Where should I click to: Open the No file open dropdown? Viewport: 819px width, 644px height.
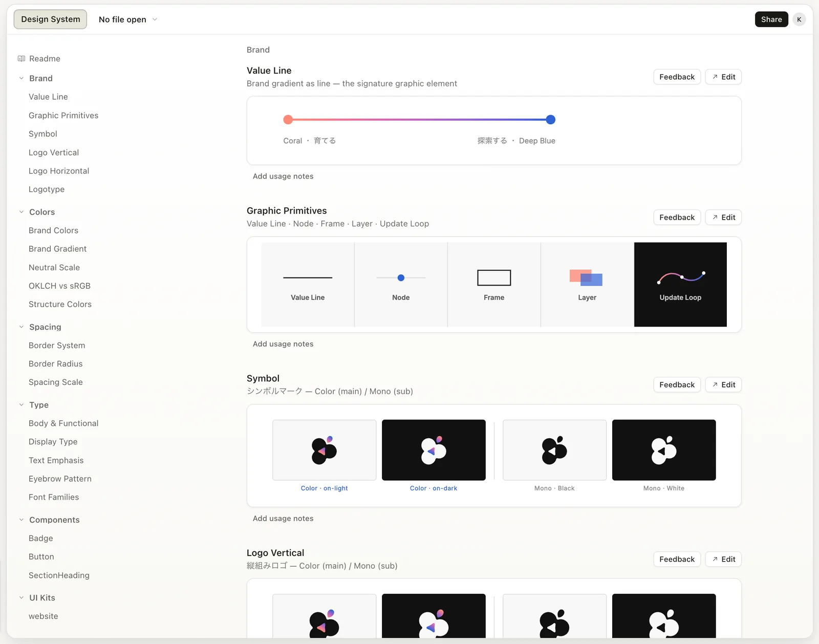128,19
